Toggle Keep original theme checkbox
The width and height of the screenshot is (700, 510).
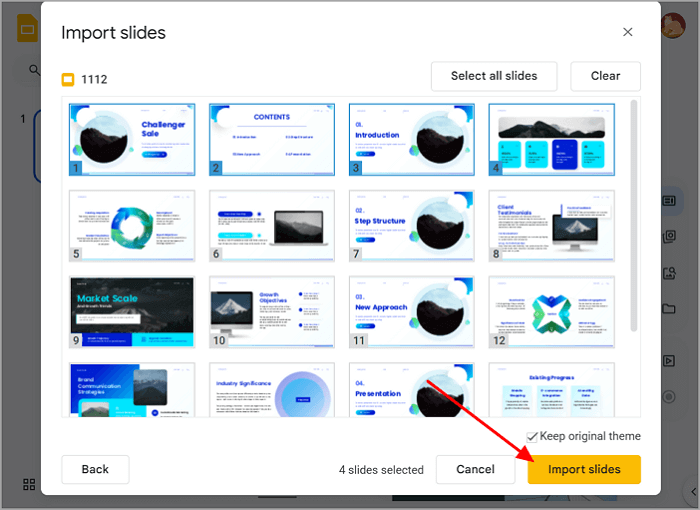(532, 437)
